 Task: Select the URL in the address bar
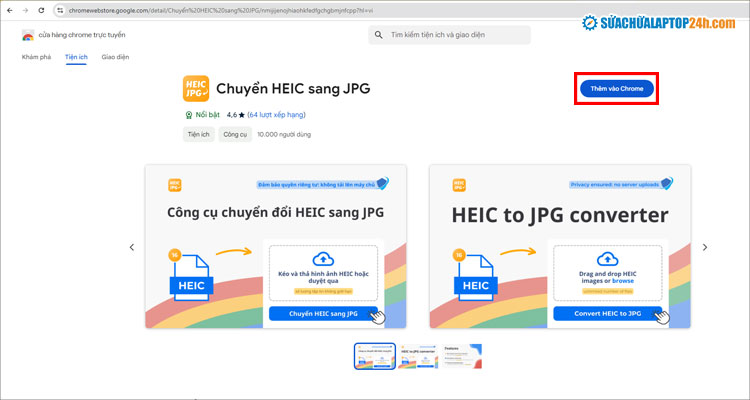pos(221,10)
